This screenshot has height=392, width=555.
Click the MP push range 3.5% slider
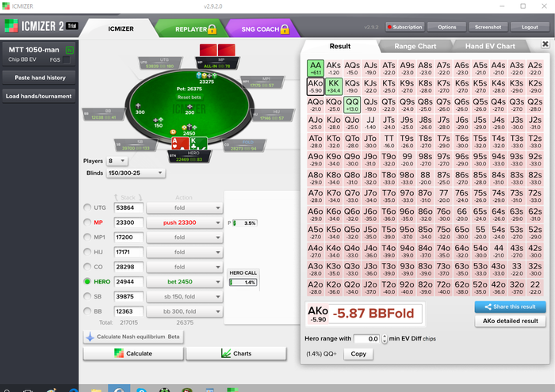click(244, 223)
